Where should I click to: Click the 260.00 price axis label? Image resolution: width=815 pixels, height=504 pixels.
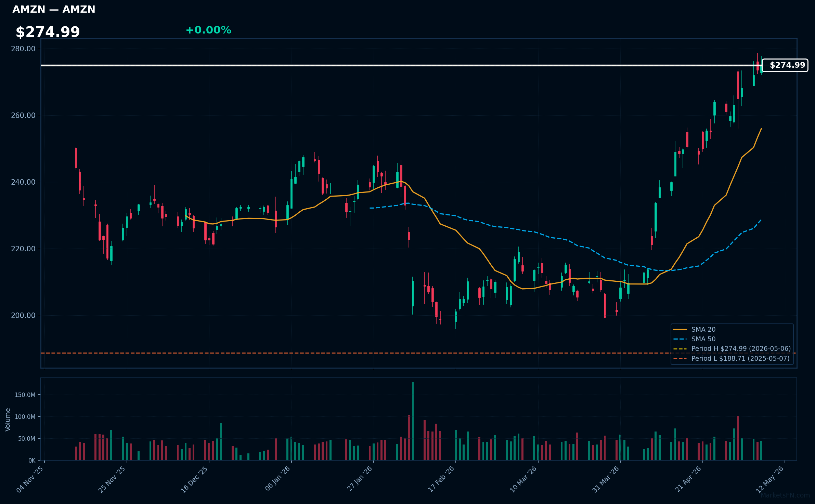(x=23, y=116)
